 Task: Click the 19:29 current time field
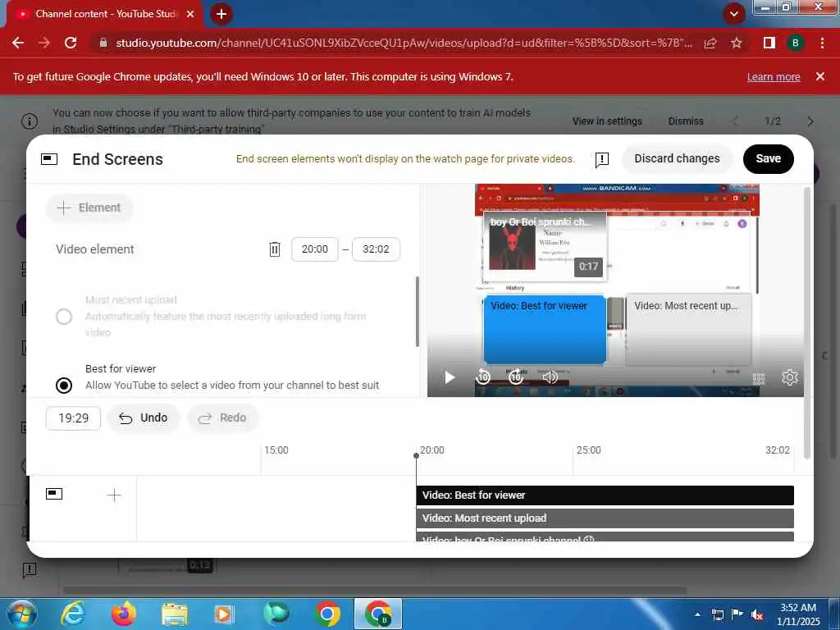(x=73, y=418)
